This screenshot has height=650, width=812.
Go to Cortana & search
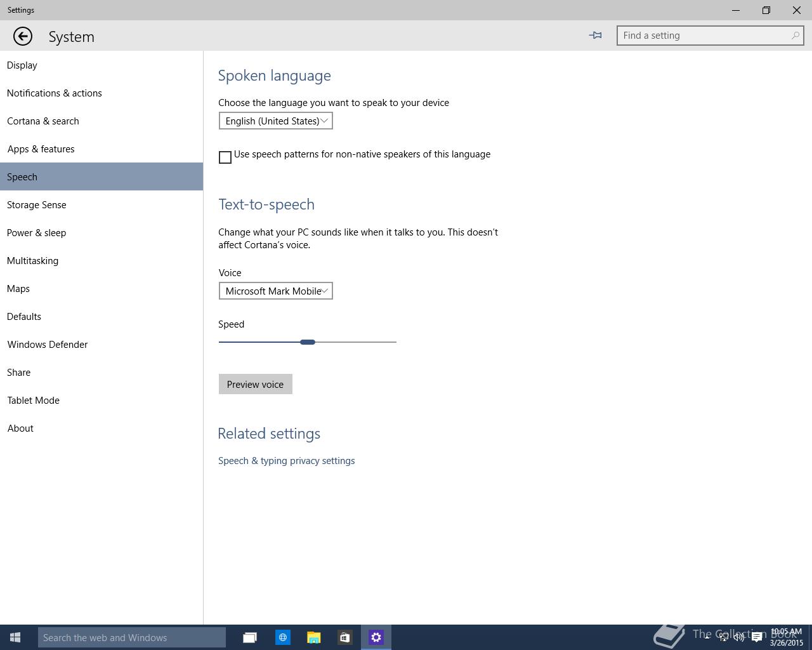pyautogui.click(x=101, y=121)
